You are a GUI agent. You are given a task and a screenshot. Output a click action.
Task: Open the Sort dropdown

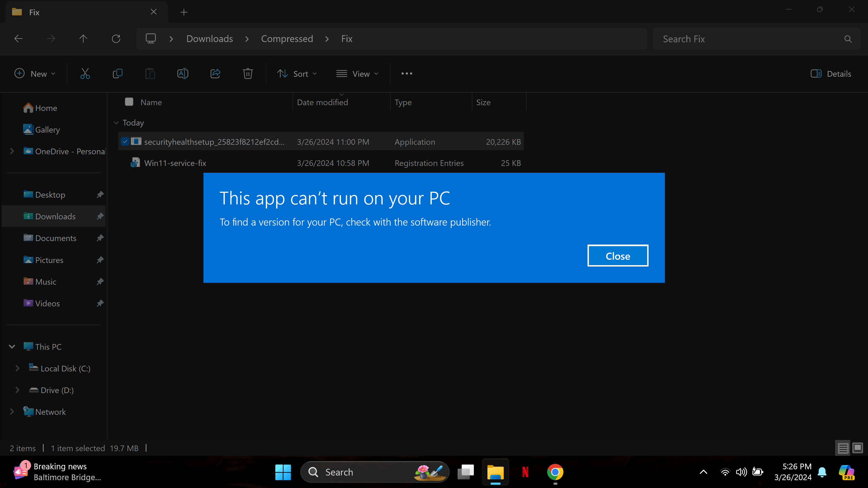coord(296,73)
